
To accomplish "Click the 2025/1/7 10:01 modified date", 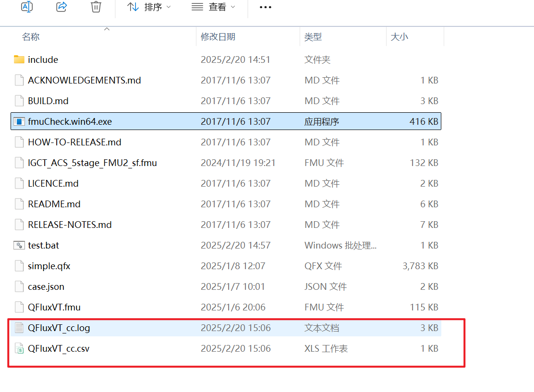I will (x=232, y=287).
